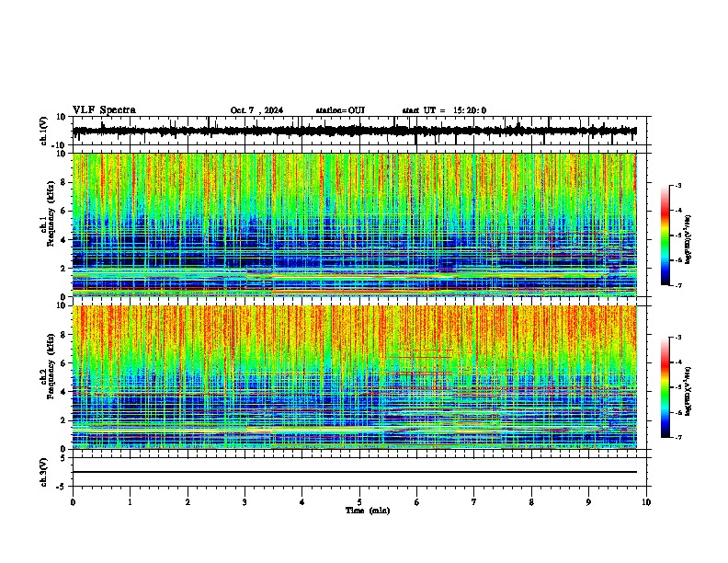Click the "7" tick label on time axis
The height and width of the screenshot is (563, 728).
coord(474,502)
